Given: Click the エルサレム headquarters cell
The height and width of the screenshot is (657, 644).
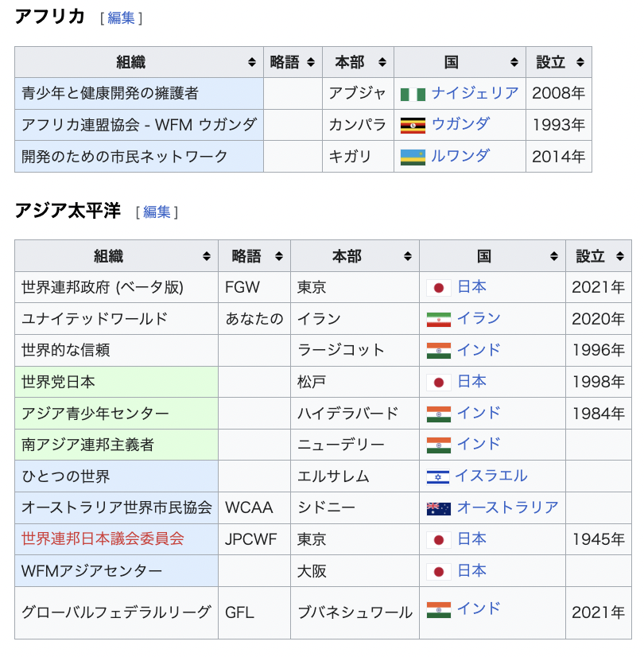Looking at the screenshot, I should 355,476.
